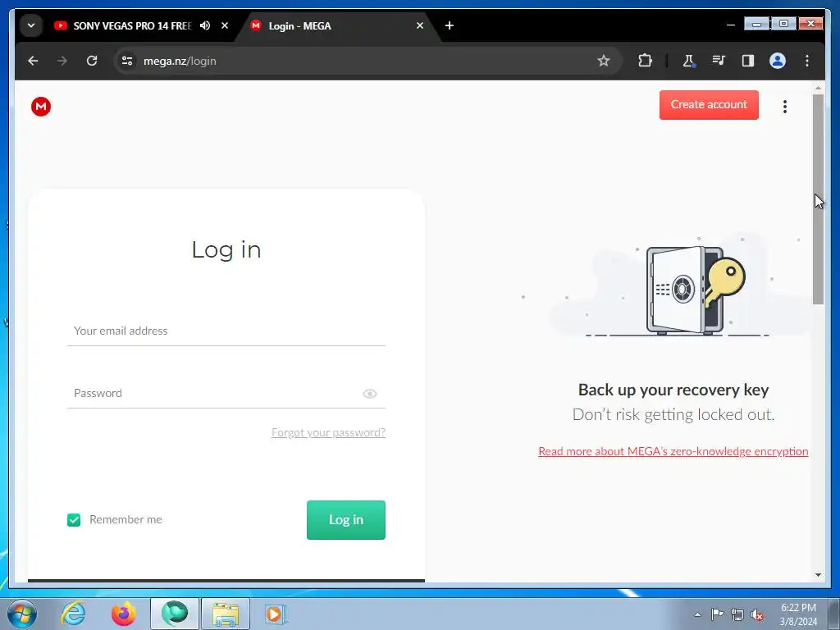Open the Chrome profile avatar
840x630 pixels.
point(778,61)
